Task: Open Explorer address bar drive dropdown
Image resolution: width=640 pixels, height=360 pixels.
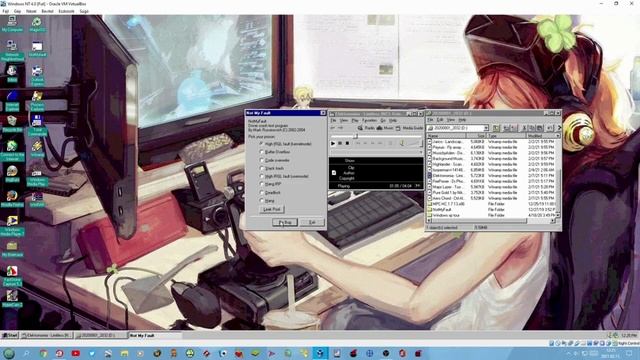Action: tap(486, 128)
